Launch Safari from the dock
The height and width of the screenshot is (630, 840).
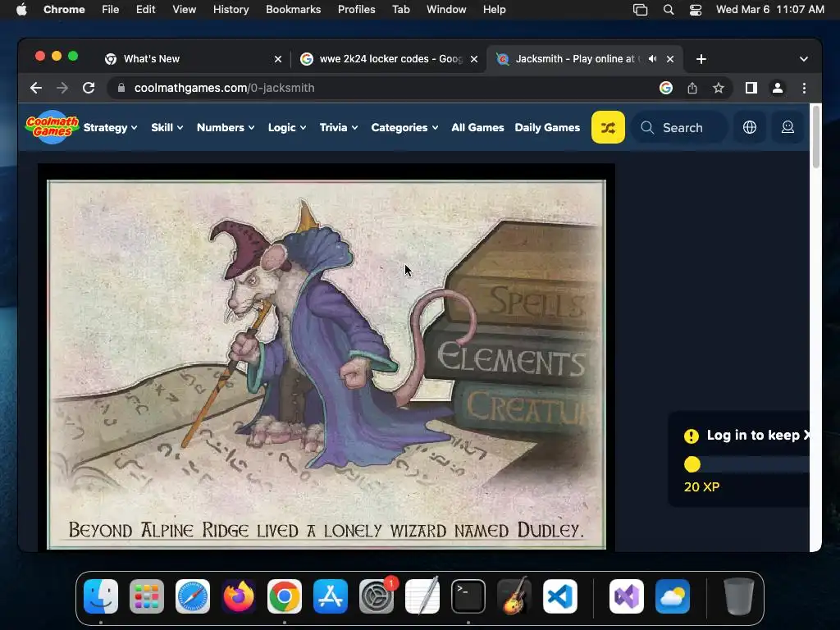(193, 596)
